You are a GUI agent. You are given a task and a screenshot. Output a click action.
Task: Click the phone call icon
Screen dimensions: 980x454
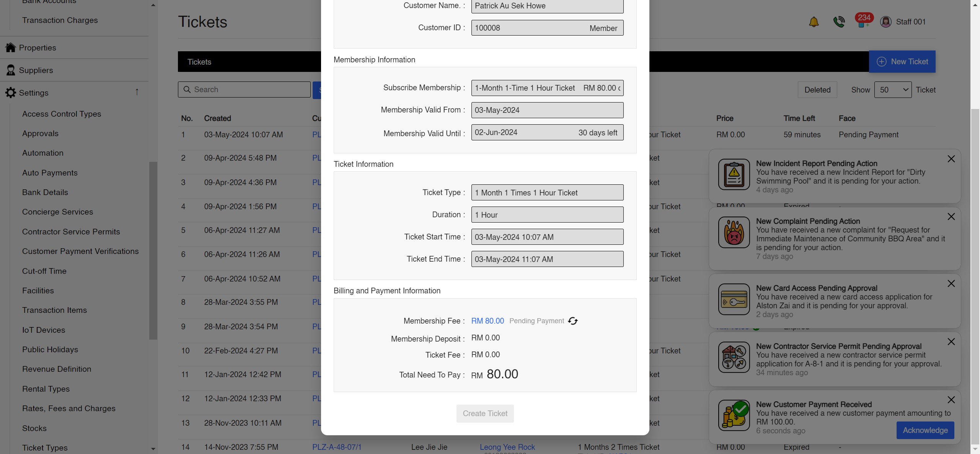[x=839, y=22]
